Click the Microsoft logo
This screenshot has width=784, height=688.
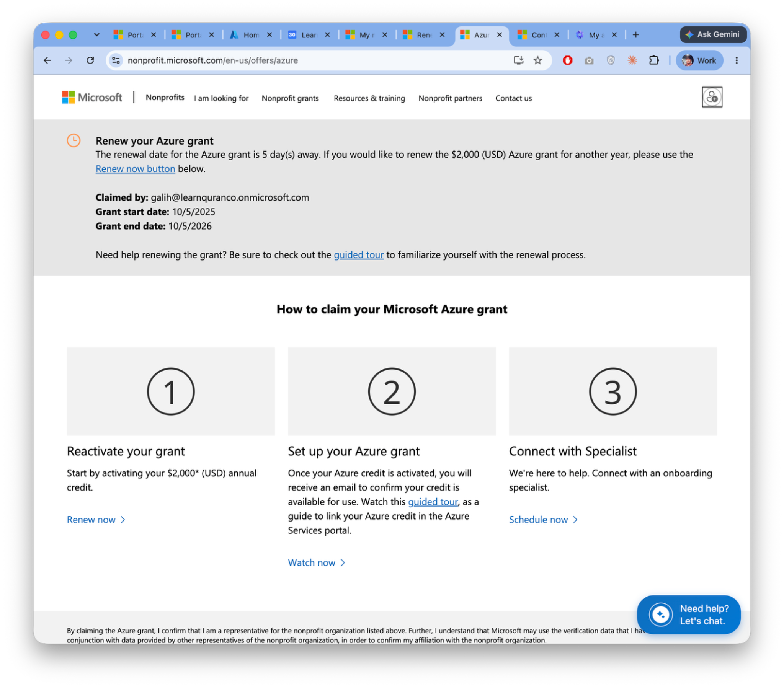(x=92, y=98)
